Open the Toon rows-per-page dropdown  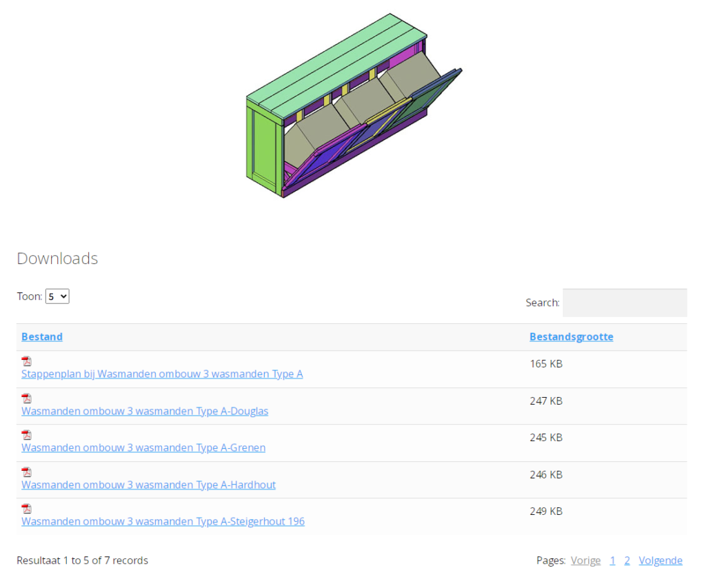57,296
